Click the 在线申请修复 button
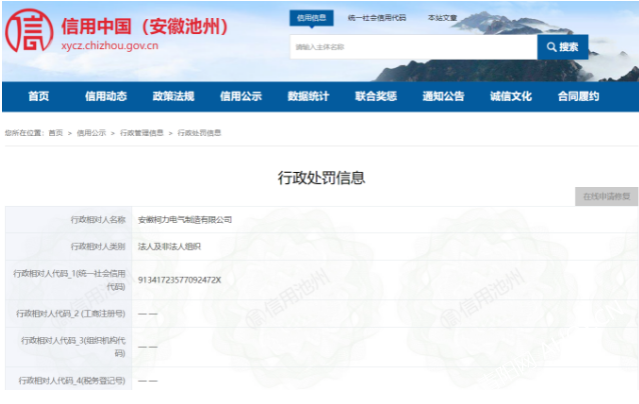Viewport: 639px width, 404px height. click(606, 196)
